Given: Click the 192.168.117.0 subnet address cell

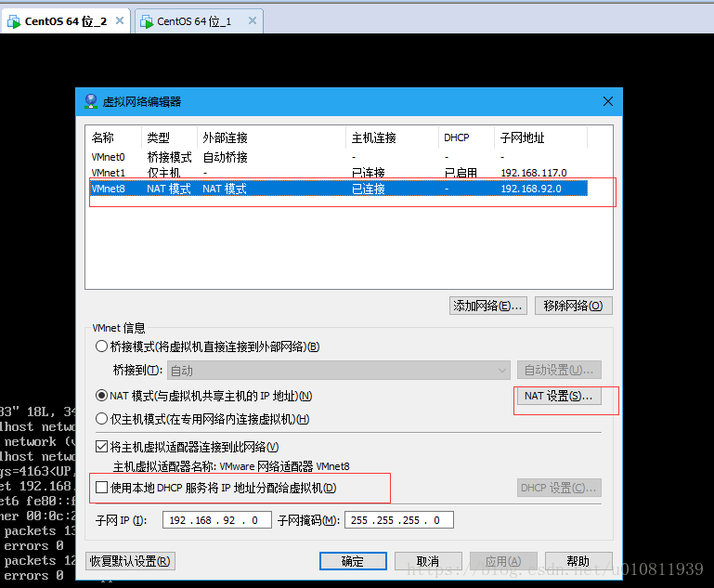Looking at the screenshot, I should [534, 173].
